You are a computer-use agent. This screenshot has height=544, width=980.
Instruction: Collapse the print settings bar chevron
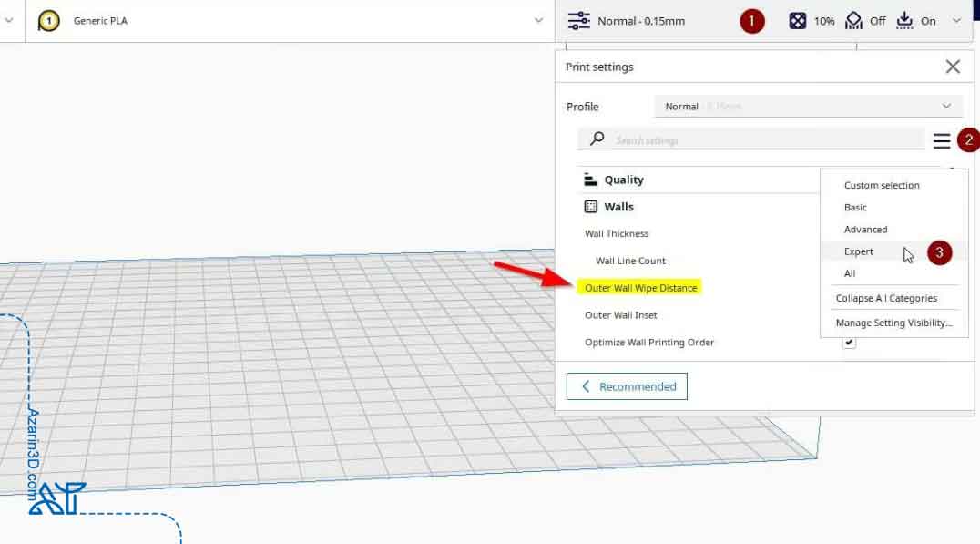tap(956, 21)
